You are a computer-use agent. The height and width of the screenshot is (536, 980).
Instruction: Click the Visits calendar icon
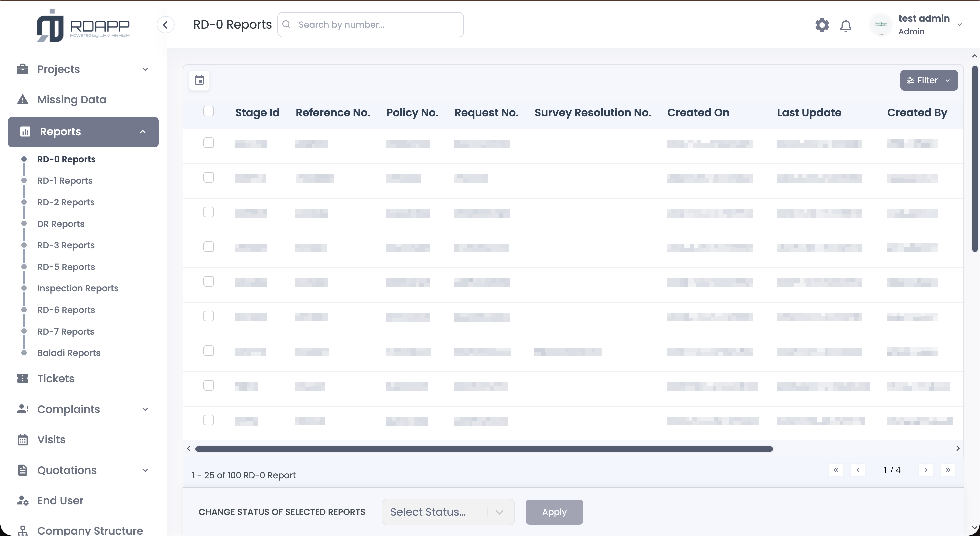coord(23,440)
